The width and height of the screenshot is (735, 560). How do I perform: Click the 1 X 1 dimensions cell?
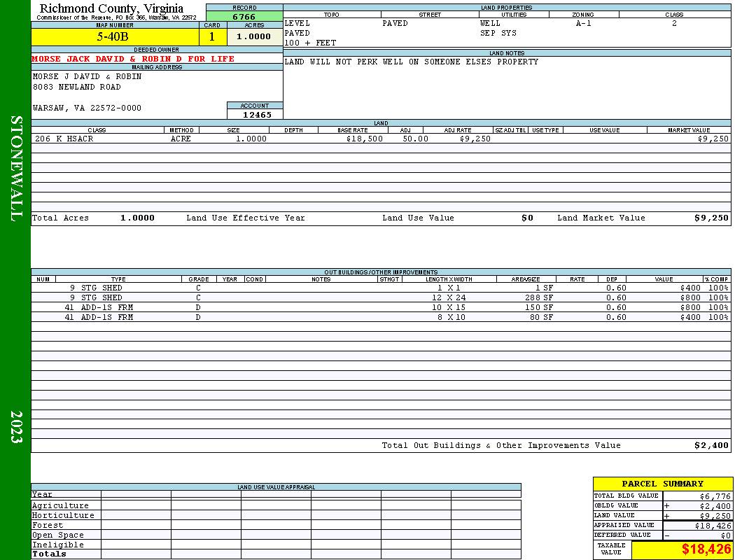tap(449, 288)
